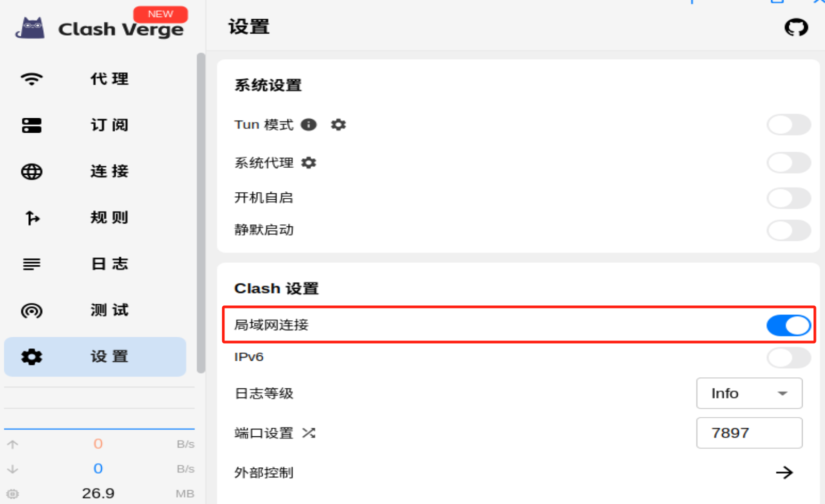Viewport: 825px width, 504px height.
Task: Click the random port shuffle icon
Action: [309, 433]
